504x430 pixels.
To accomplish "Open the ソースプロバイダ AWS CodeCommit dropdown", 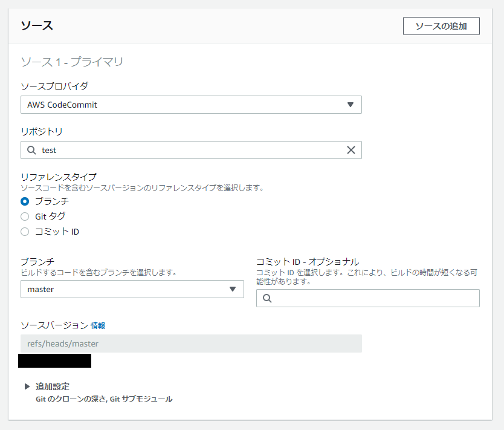I will 191,105.
